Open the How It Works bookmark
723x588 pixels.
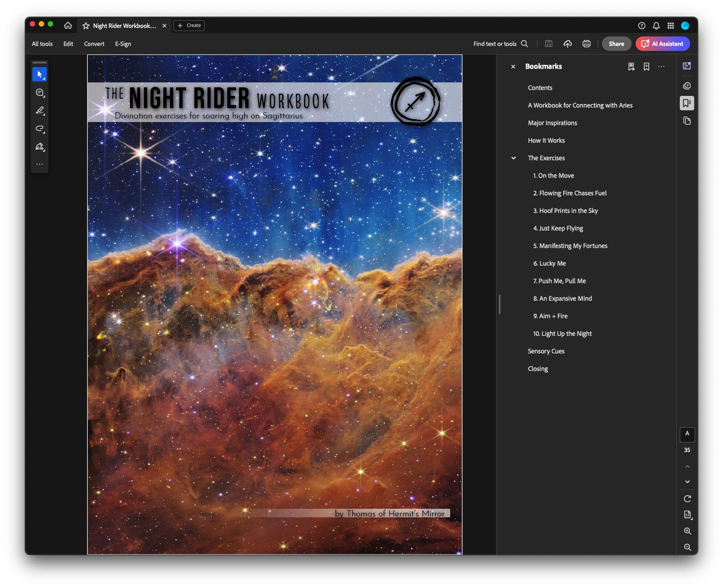(x=547, y=140)
